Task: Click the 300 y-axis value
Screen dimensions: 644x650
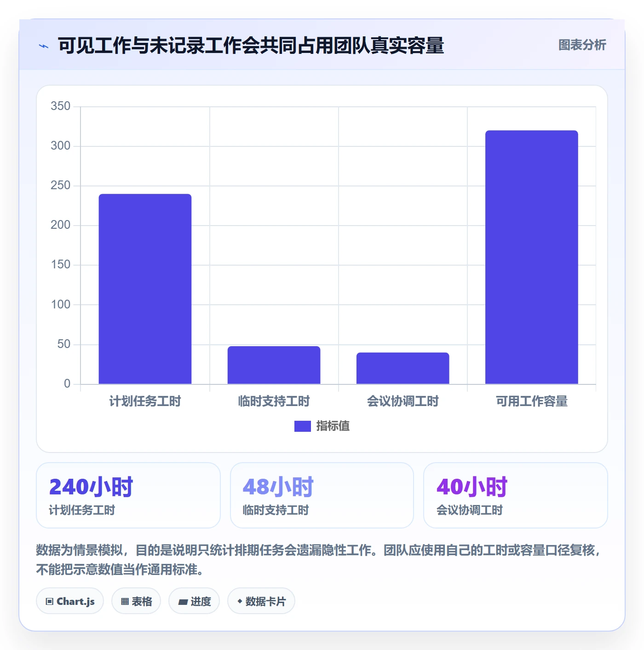Action: click(x=61, y=146)
